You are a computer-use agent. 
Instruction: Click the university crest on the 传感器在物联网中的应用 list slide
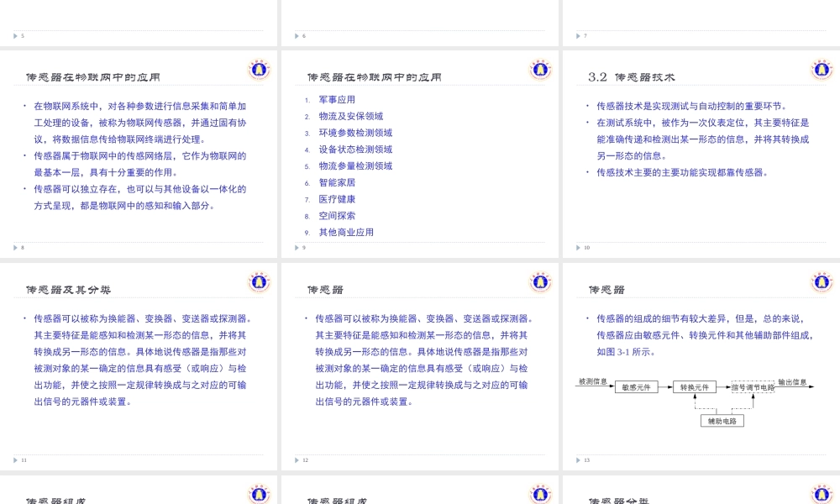pyautogui.click(x=538, y=70)
